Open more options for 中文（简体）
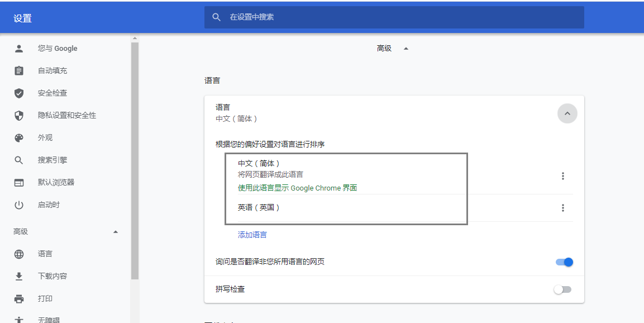Screen dimensions: 644x323 point(562,176)
